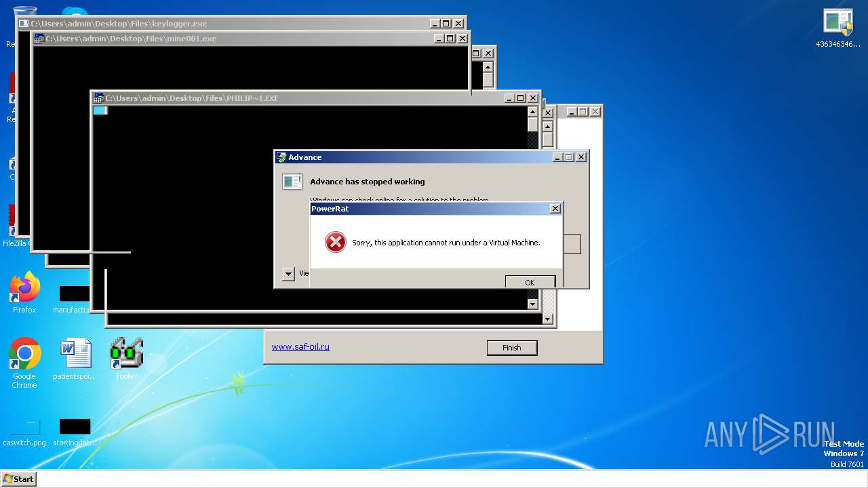Click the Advance application icon in dialog
This screenshot has height=488, width=868.
pos(292,181)
